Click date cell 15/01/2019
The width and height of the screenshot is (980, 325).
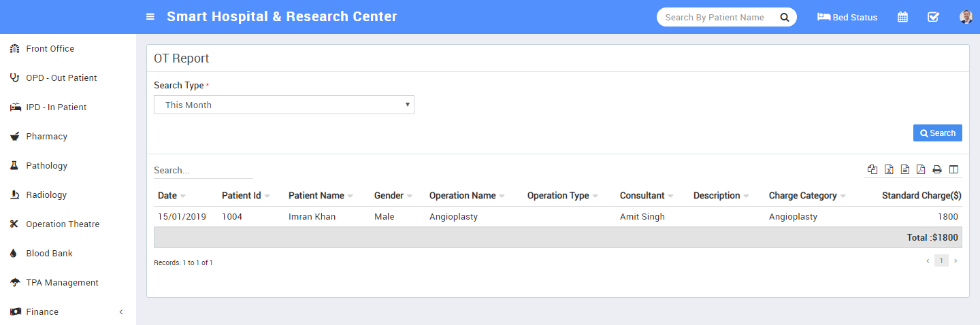point(182,217)
